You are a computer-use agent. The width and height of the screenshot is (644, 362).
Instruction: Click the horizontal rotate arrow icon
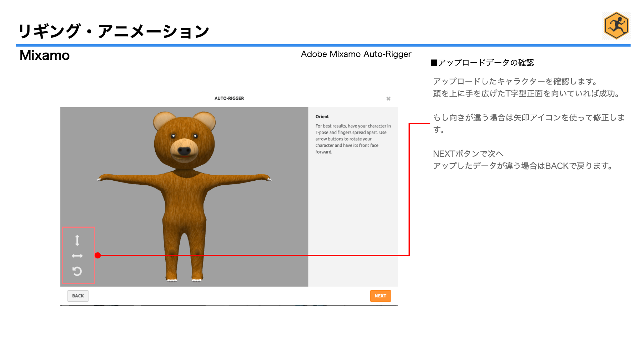click(x=77, y=256)
